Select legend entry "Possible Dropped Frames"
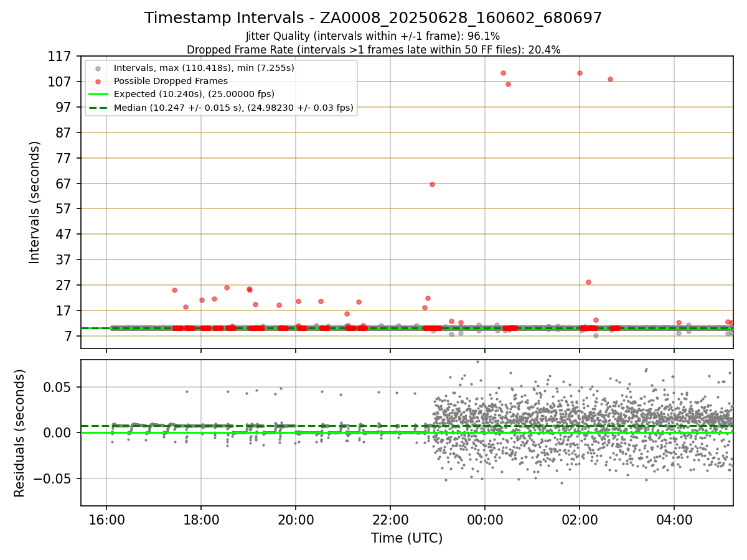 (x=171, y=81)
